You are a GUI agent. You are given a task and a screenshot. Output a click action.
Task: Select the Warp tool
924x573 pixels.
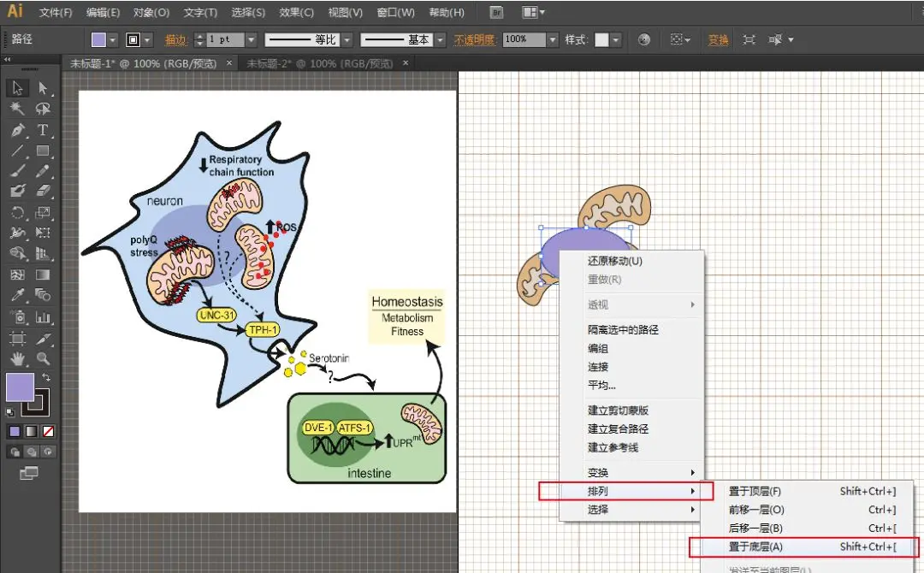[18, 233]
